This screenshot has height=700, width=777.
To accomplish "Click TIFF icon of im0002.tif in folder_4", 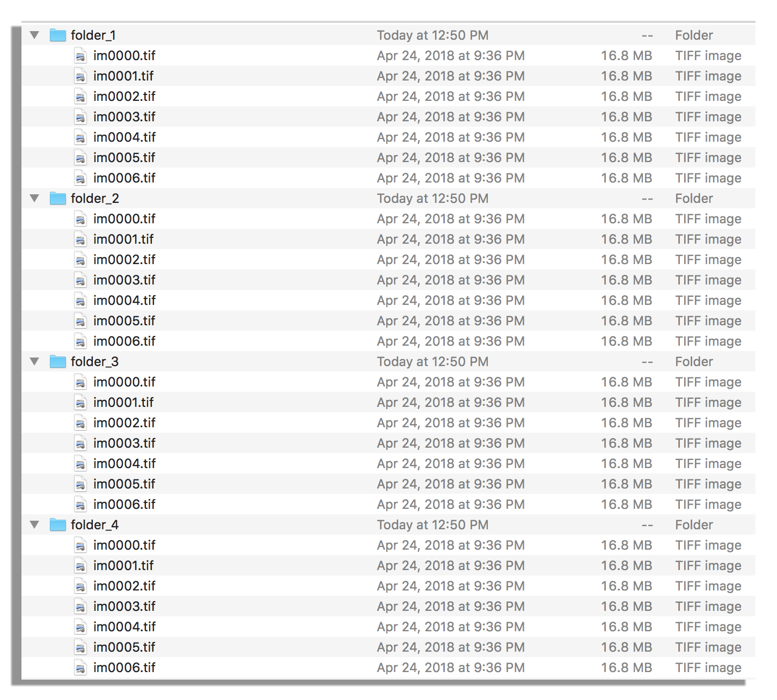I will click(x=80, y=586).
